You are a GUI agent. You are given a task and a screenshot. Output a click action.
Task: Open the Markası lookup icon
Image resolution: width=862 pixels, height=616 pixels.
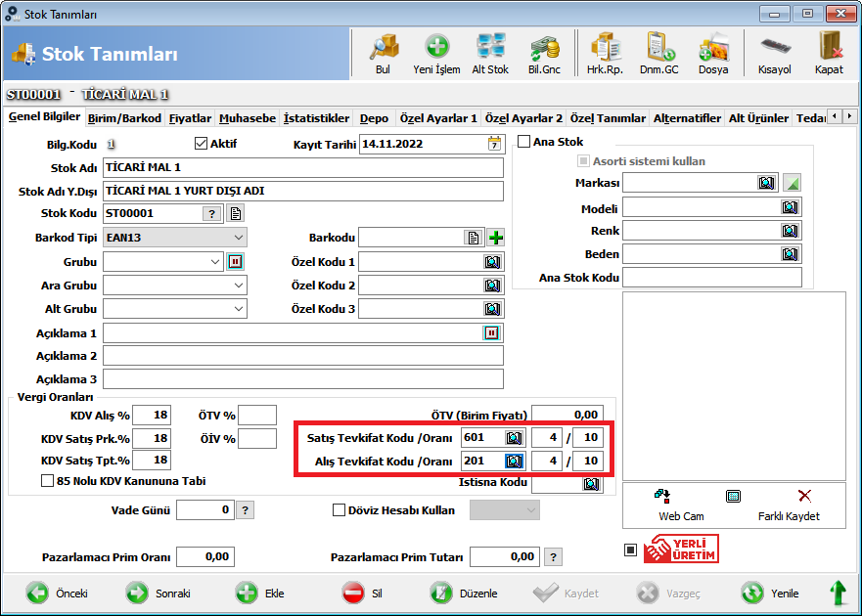[766, 183]
